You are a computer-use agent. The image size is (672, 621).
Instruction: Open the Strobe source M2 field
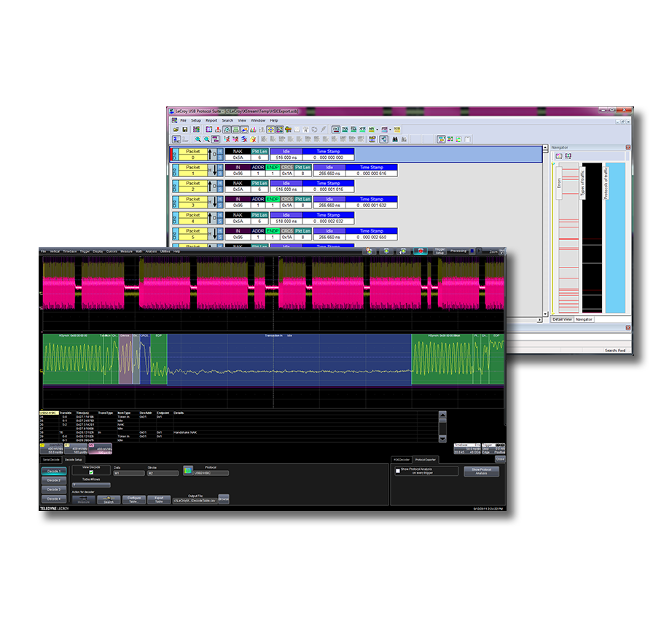pos(162,473)
